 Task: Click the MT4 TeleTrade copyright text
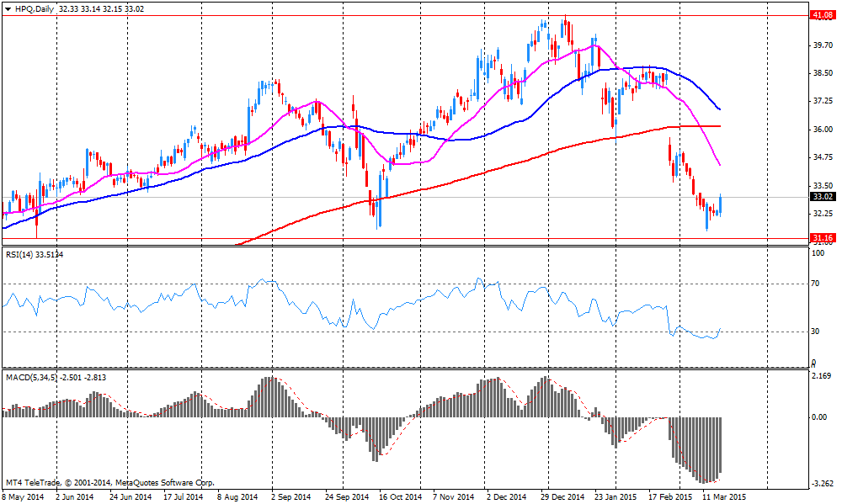pyautogui.click(x=109, y=483)
